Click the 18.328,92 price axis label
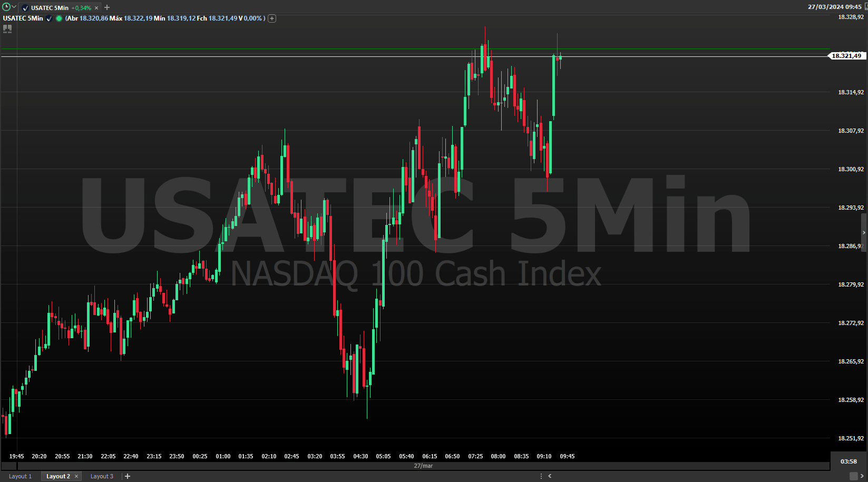The height and width of the screenshot is (482, 868). pyautogui.click(x=851, y=17)
